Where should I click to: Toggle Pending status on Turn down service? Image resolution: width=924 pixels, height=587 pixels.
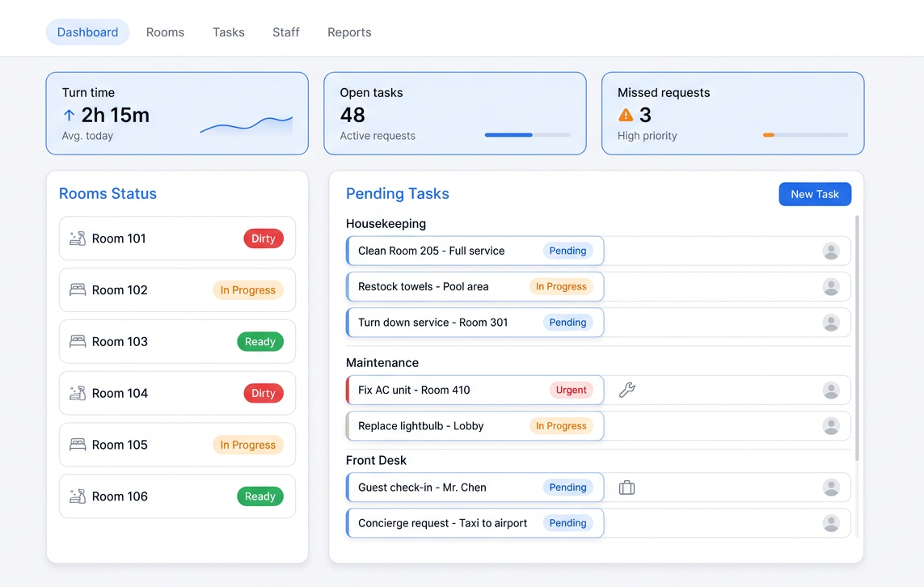(568, 322)
